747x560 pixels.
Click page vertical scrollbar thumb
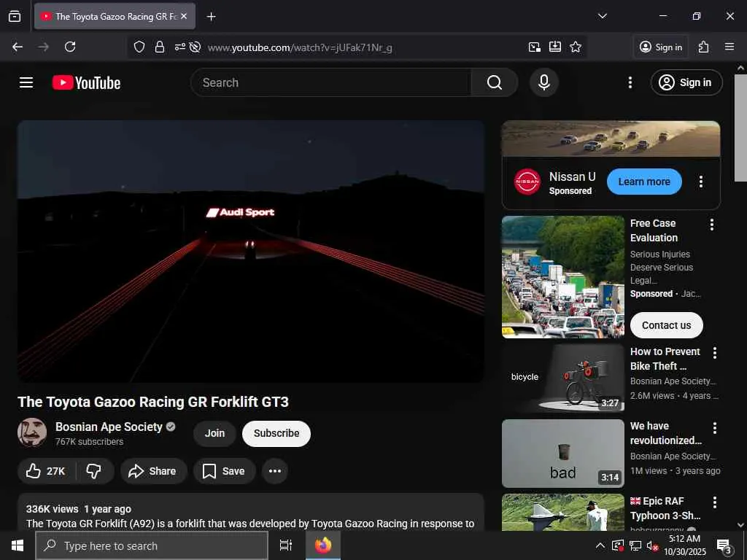pos(740,128)
